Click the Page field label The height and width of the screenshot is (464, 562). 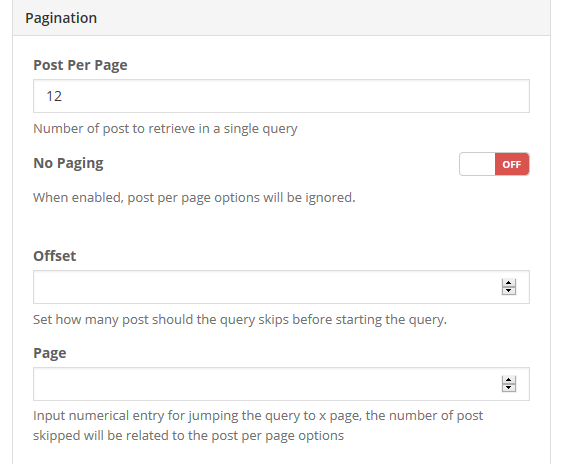tap(50, 353)
